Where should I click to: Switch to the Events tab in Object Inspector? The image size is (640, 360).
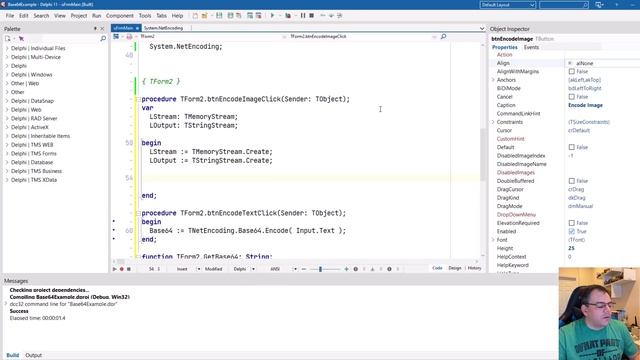(x=531, y=47)
